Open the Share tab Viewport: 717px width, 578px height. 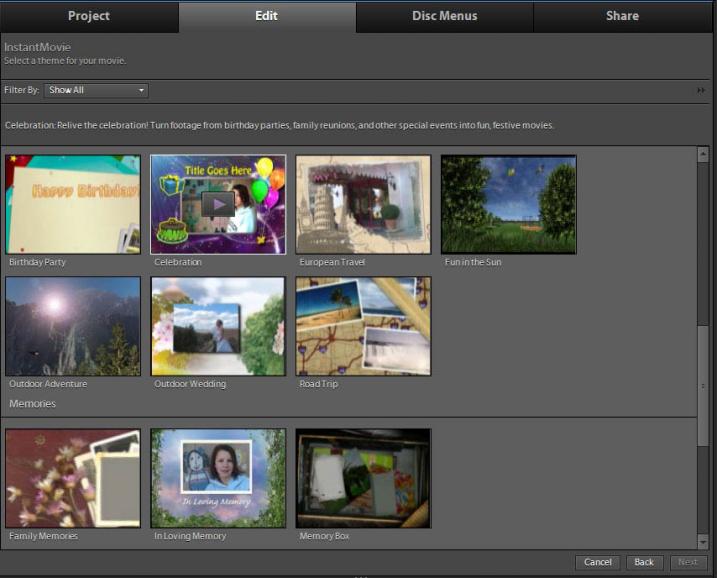(x=622, y=16)
